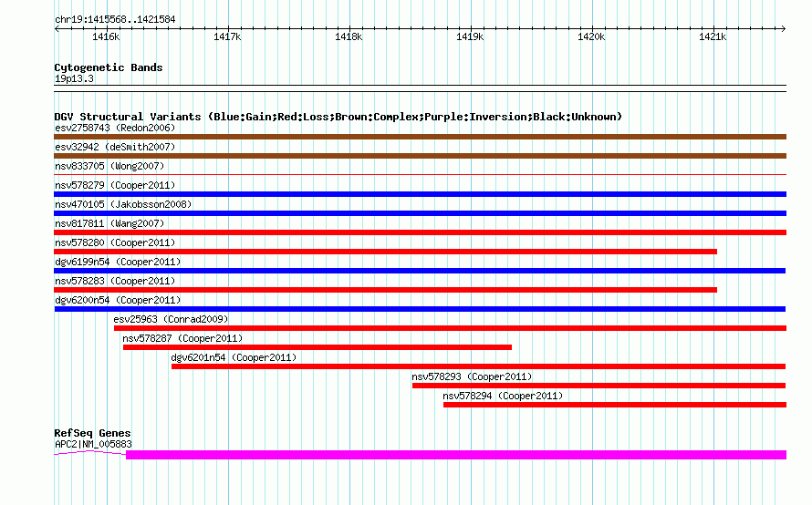Screen dimensions: 812x505
Task: Select the brown esv32942 variant bar
Action: click(420, 156)
